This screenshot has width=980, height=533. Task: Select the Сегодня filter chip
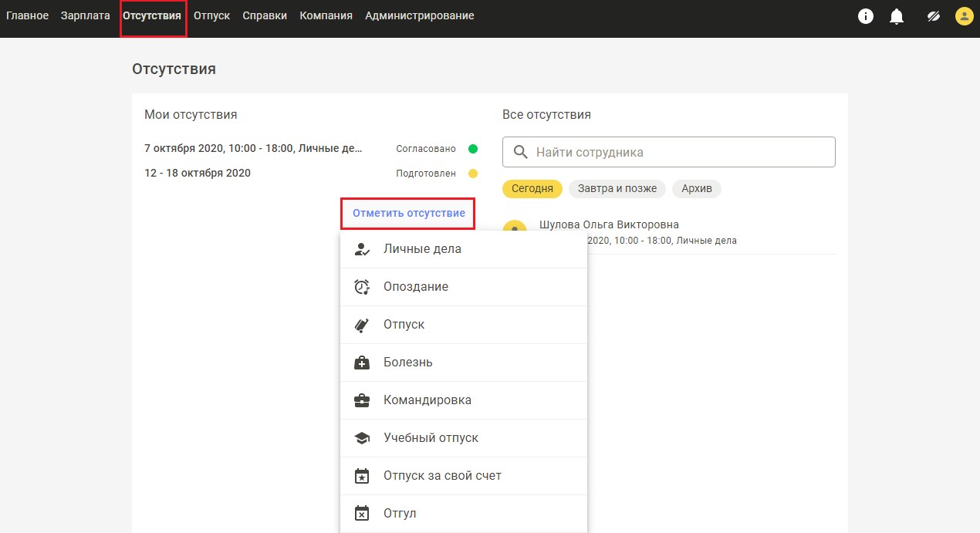click(x=532, y=188)
